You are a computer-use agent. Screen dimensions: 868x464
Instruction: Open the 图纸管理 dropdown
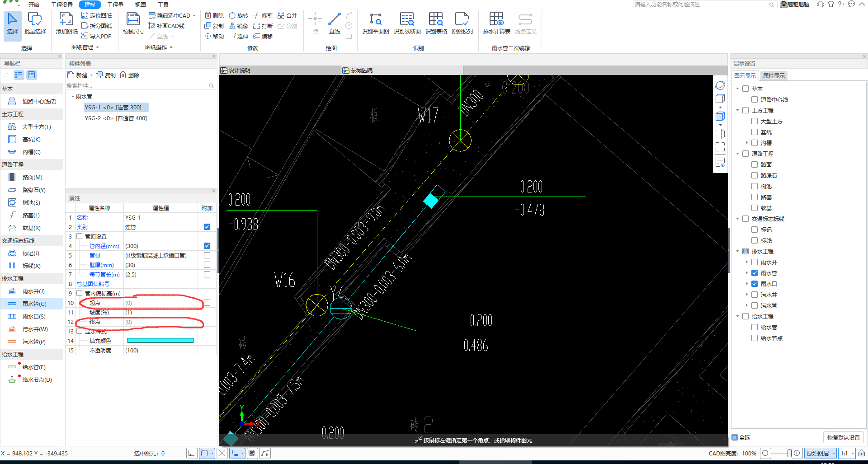[x=85, y=47]
